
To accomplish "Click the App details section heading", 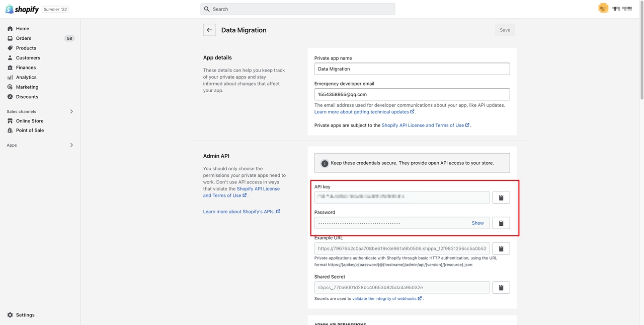I will click(x=217, y=57).
